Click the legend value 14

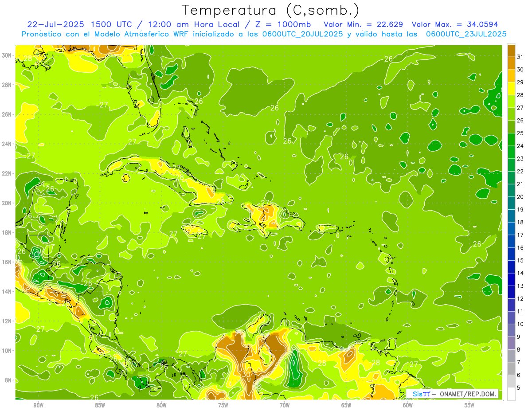[x=520, y=273]
